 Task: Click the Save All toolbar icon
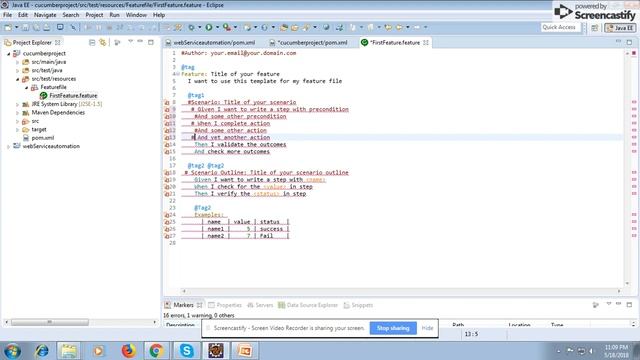click(36, 27)
